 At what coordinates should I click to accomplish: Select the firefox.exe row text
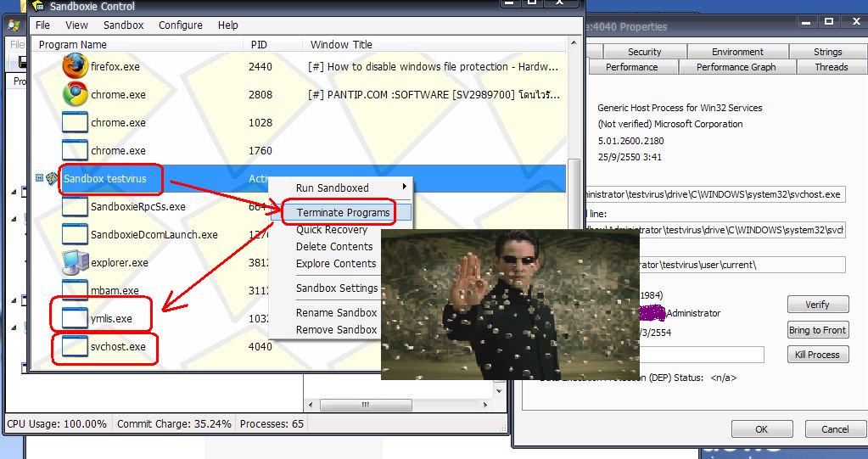pyautogui.click(x=115, y=66)
